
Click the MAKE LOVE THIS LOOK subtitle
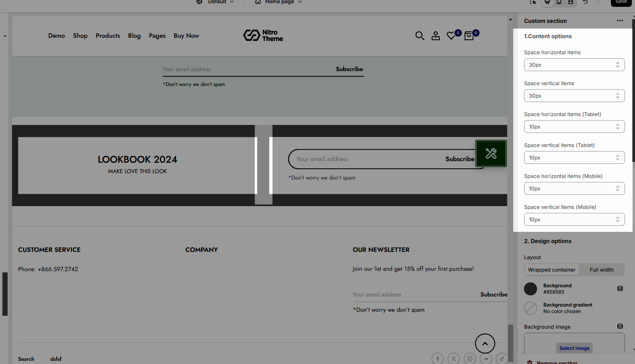[x=137, y=171]
